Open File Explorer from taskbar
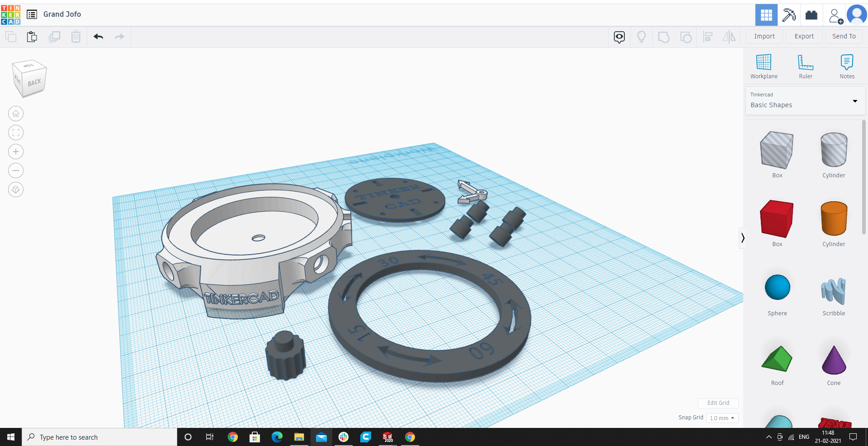 click(299, 437)
